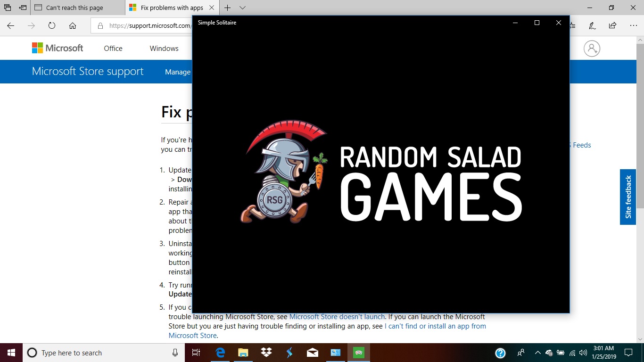
Task: Switch to Can't reach this page tab
Action: click(x=78, y=8)
